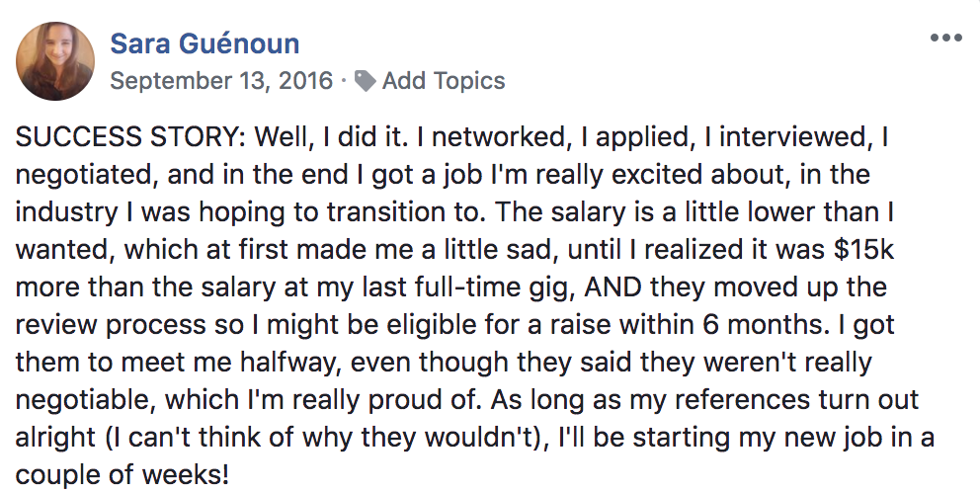Viewport: 980px width, 492px height.
Task: Click 'couple of weeks!' at the post end
Action: pos(122,474)
